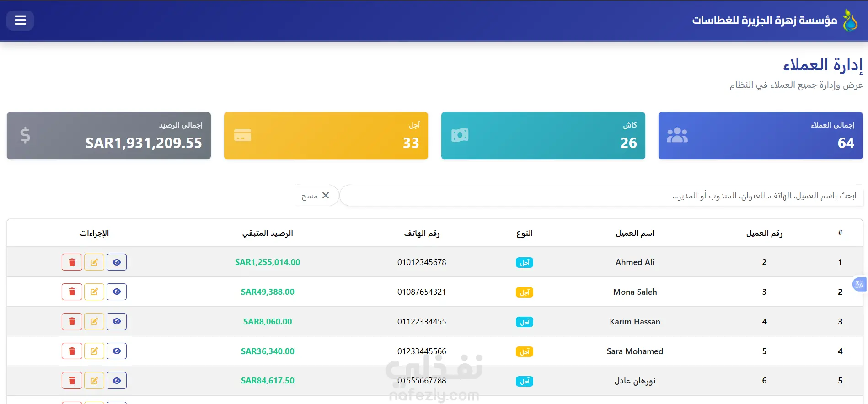Select the name Sara Mohamed
Image resolution: width=868 pixels, height=404 pixels.
635,351
